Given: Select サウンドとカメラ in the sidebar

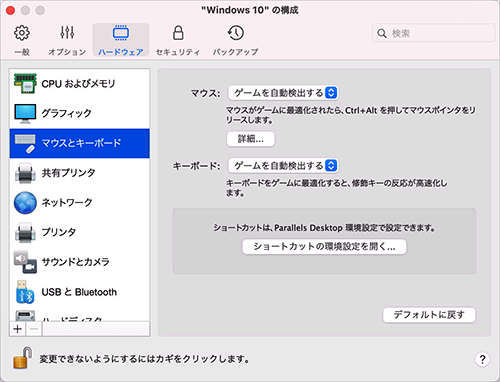Looking at the screenshot, I should pos(80,262).
